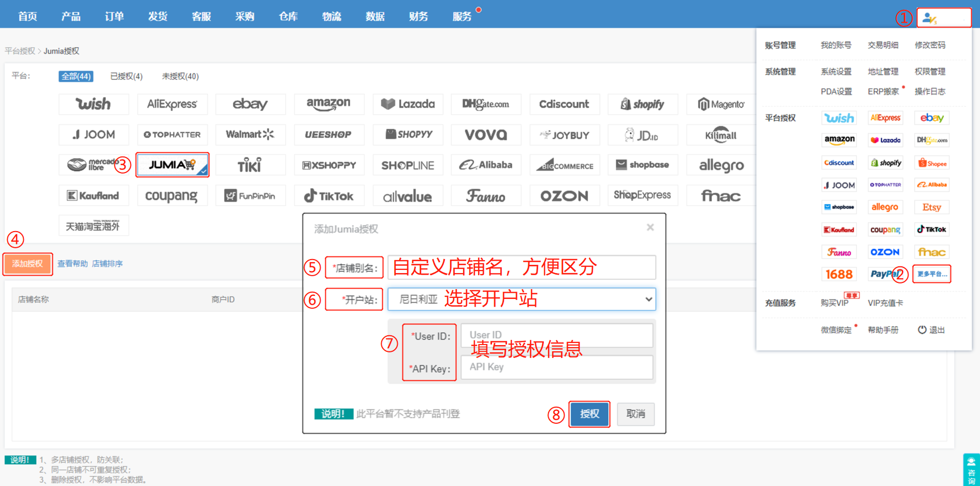Viewport: 980px width, 486px height.
Task: Click the consultation icon at bottom right
Action: (x=971, y=470)
